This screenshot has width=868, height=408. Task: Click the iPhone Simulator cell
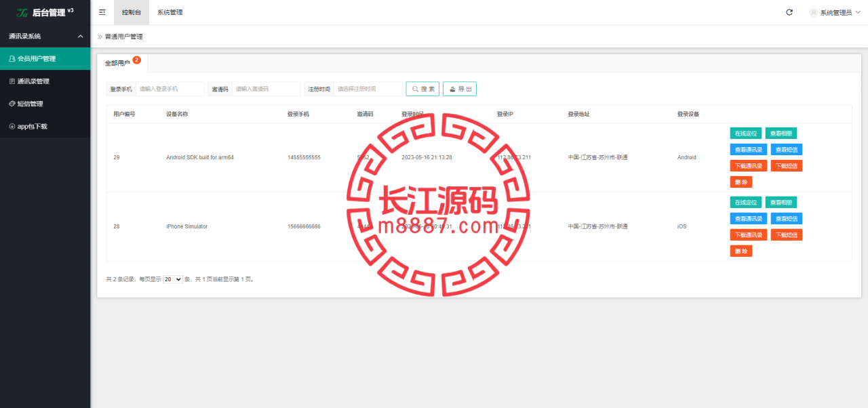click(x=187, y=226)
